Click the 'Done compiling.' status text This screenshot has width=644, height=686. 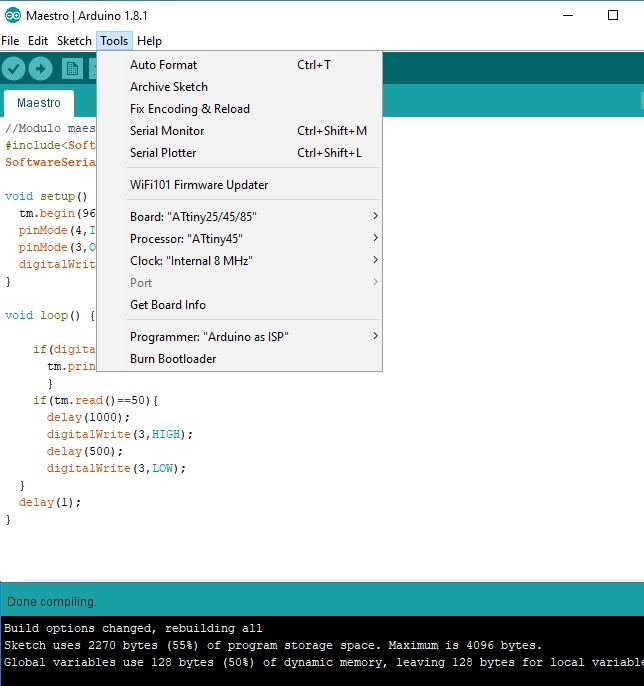(52, 602)
